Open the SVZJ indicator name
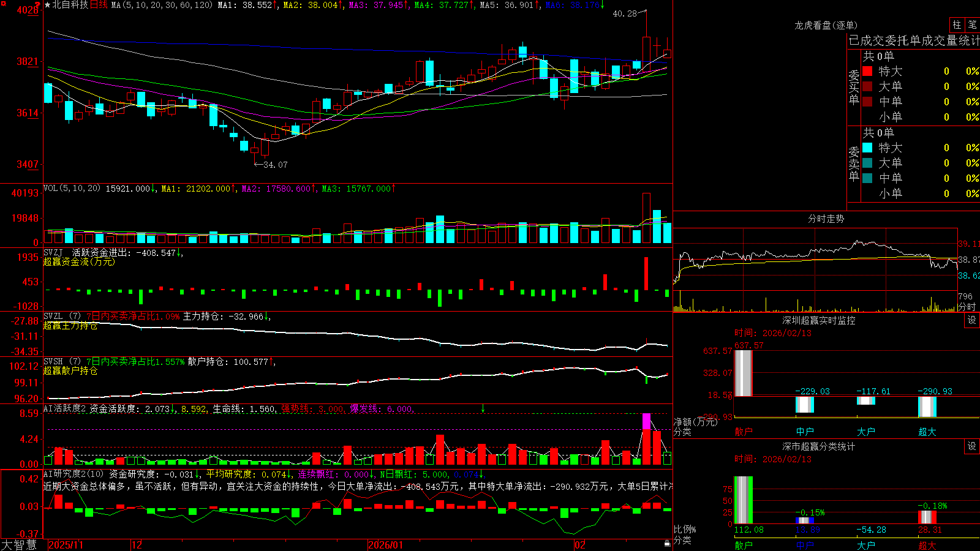This screenshot has width=980, height=551. coord(53,252)
